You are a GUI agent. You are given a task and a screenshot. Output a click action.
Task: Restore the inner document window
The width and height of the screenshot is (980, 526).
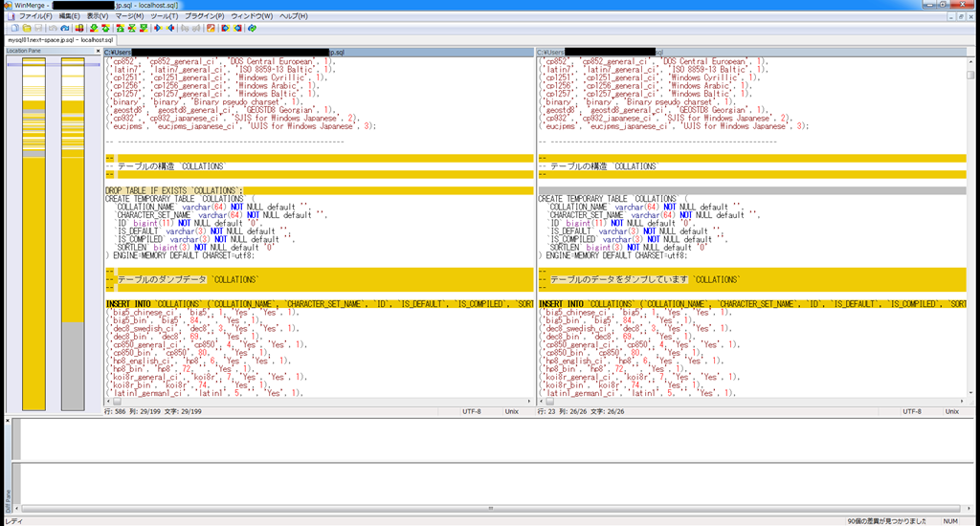click(961, 17)
